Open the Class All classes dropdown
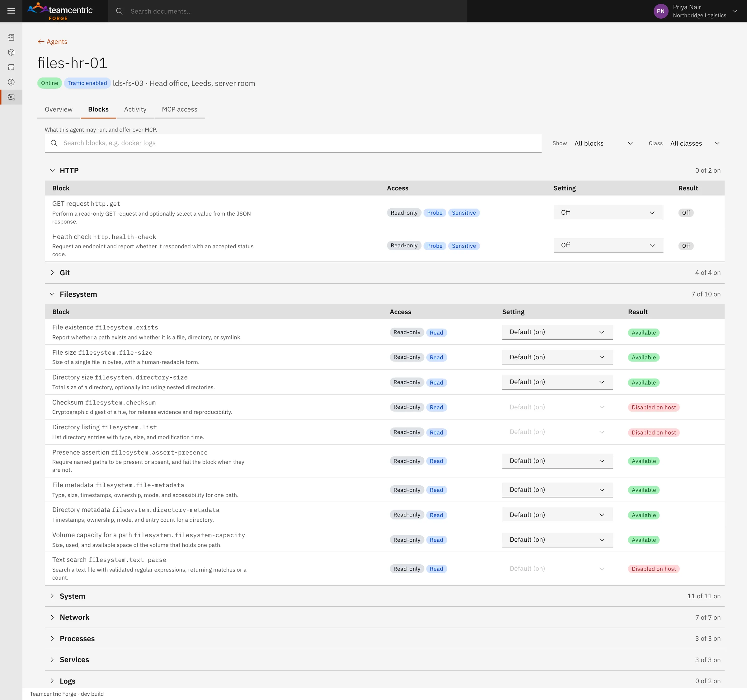The image size is (747, 700). pyautogui.click(x=695, y=143)
